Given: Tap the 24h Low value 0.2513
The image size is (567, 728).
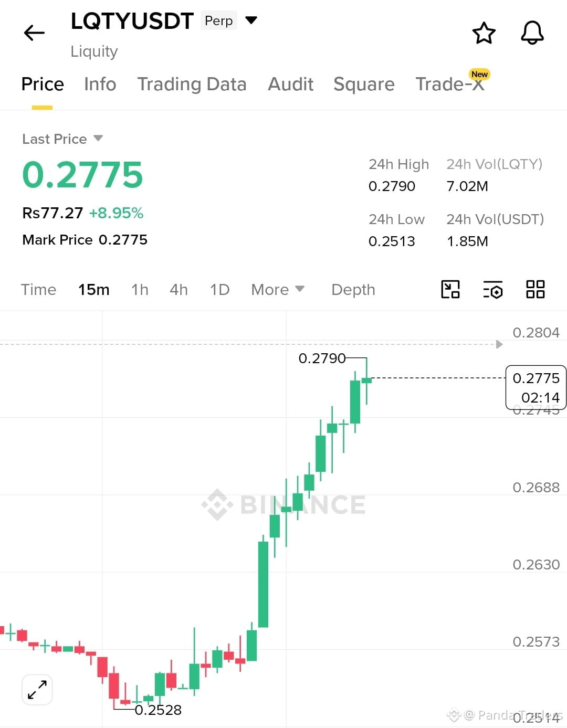Looking at the screenshot, I should pyautogui.click(x=392, y=241).
